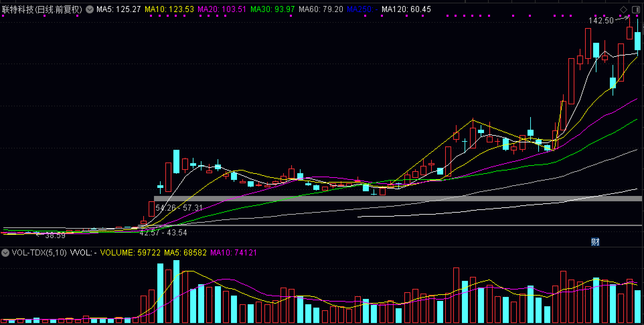Click the 54.26 - 57.31 gap label
The height and width of the screenshot is (325, 644).
(x=179, y=208)
